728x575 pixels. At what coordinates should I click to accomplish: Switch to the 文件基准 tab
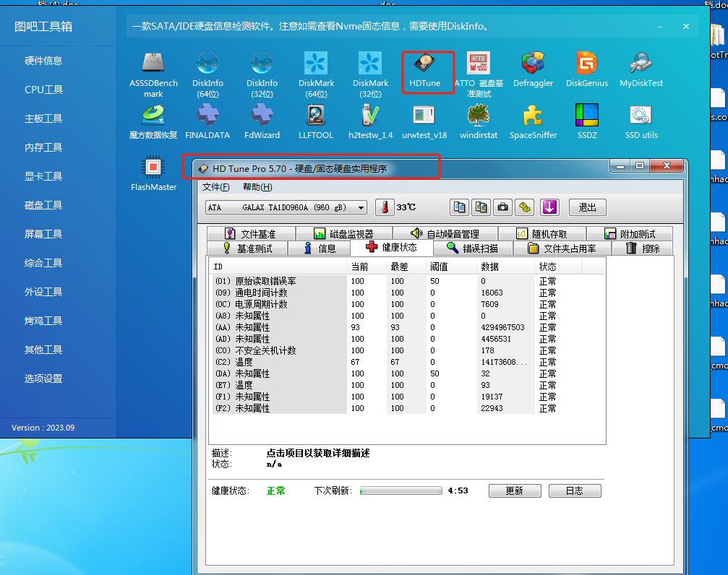coord(251,233)
